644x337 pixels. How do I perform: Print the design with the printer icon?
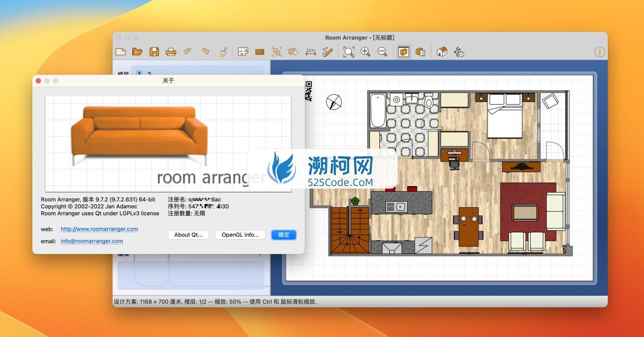pos(171,52)
